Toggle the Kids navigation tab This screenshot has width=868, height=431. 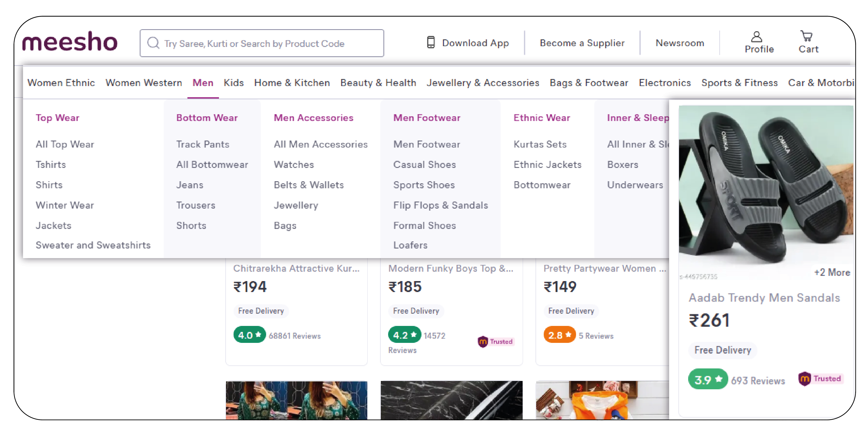233,83
